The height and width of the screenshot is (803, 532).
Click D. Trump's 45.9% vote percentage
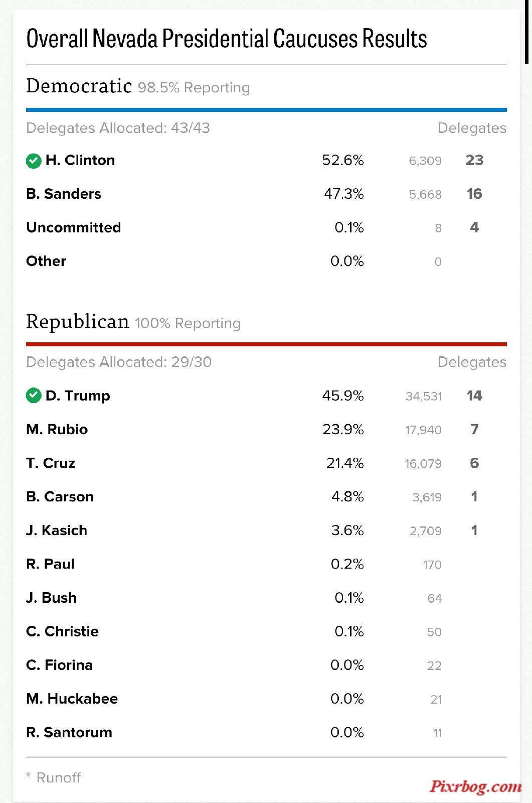343,395
